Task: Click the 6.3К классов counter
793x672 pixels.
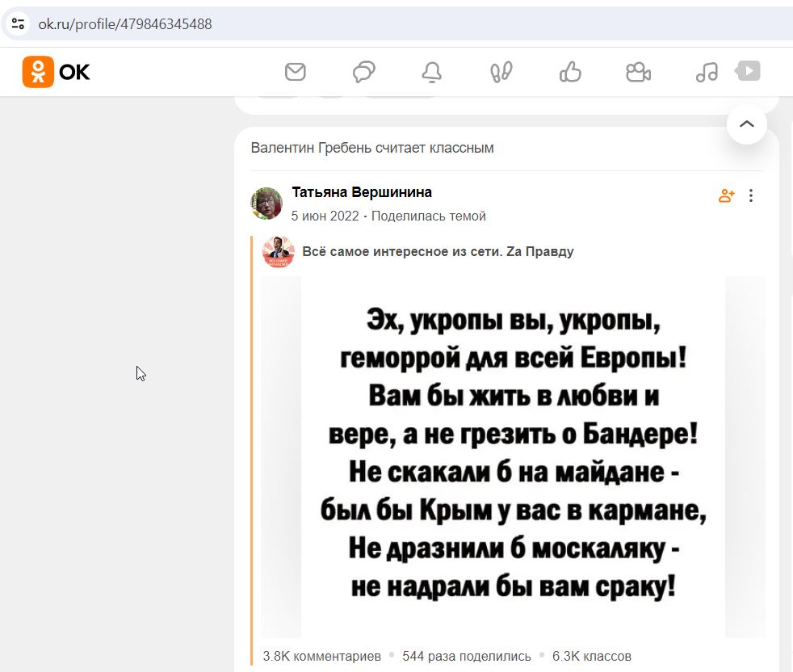Action: (x=592, y=657)
